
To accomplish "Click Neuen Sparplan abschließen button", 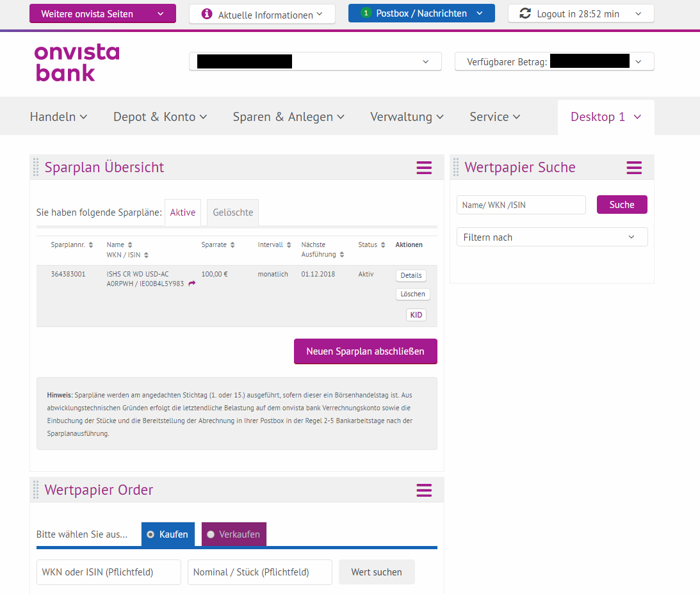I will [x=365, y=351].
